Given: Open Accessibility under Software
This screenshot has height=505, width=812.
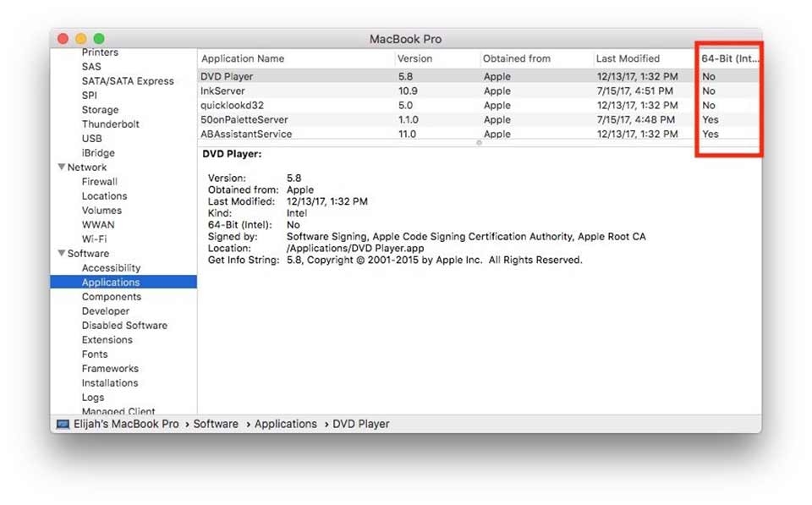Looking at the screenshot, I should (111, 268).
